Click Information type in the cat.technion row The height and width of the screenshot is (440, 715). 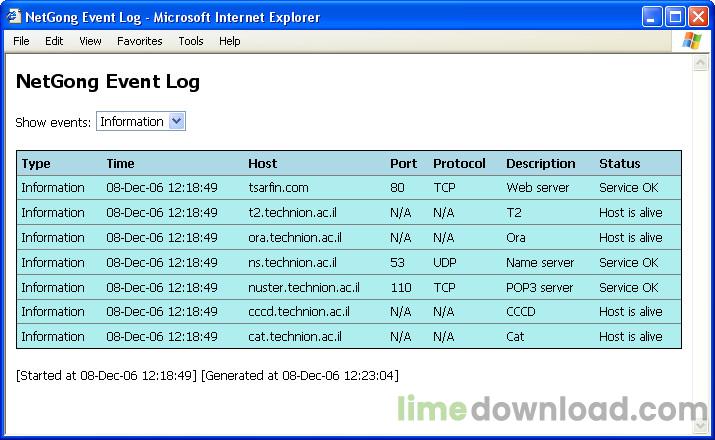tap(53, 337)
